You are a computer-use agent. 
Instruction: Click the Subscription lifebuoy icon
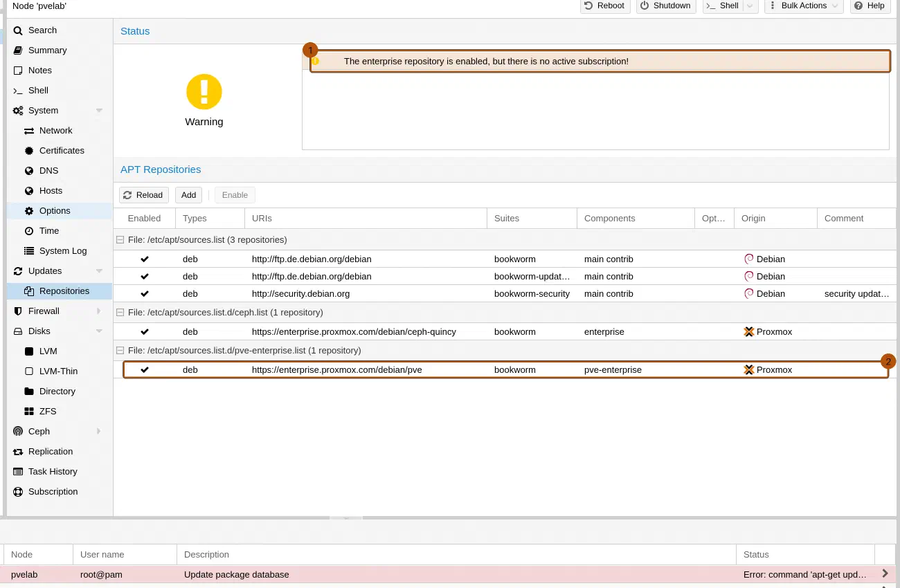click(x=18, y=492)
